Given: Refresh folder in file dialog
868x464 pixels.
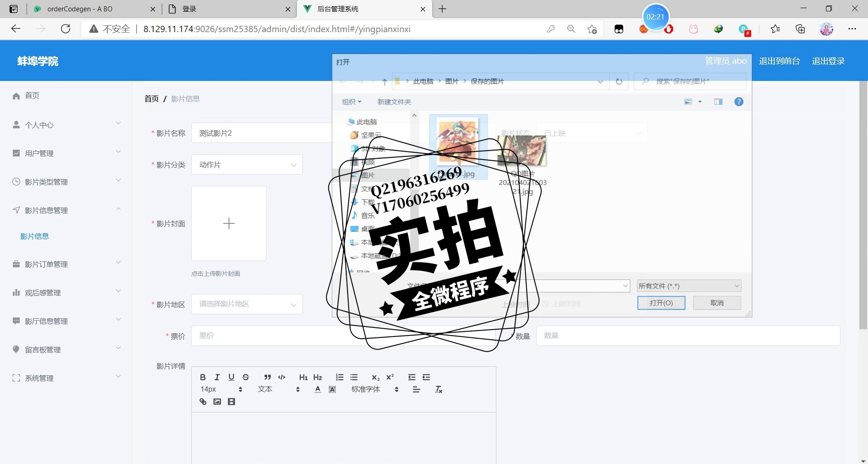Looking at the screenshot, I should [619, 81].
